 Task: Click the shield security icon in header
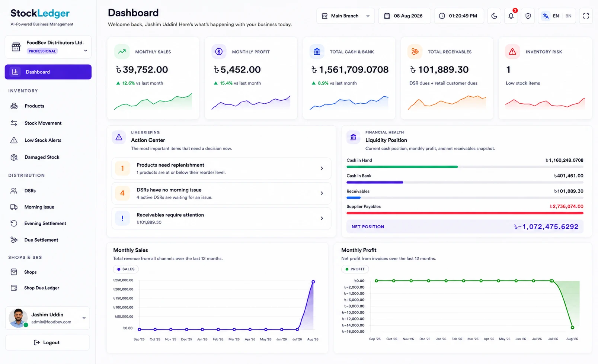click(x=528, y=16)
